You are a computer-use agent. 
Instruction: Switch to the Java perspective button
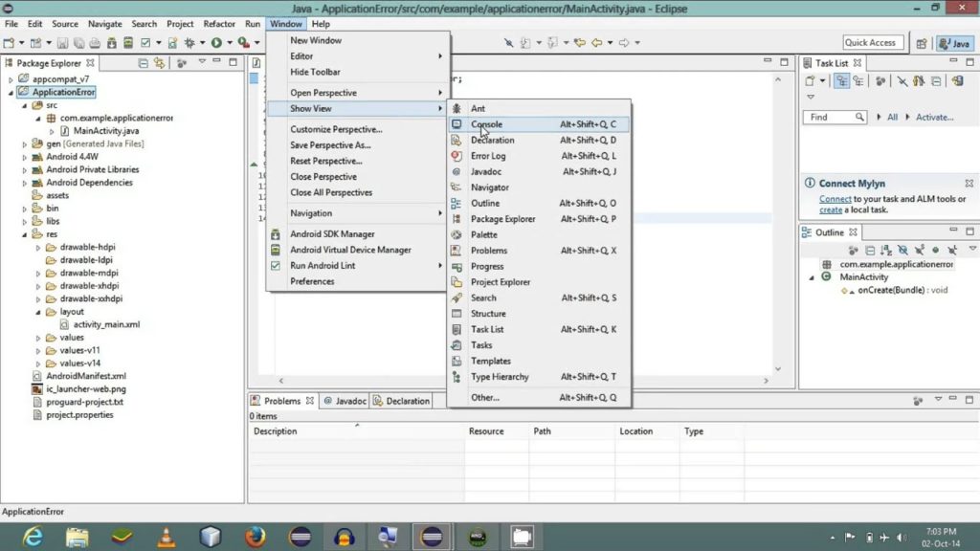click(954, 43)
